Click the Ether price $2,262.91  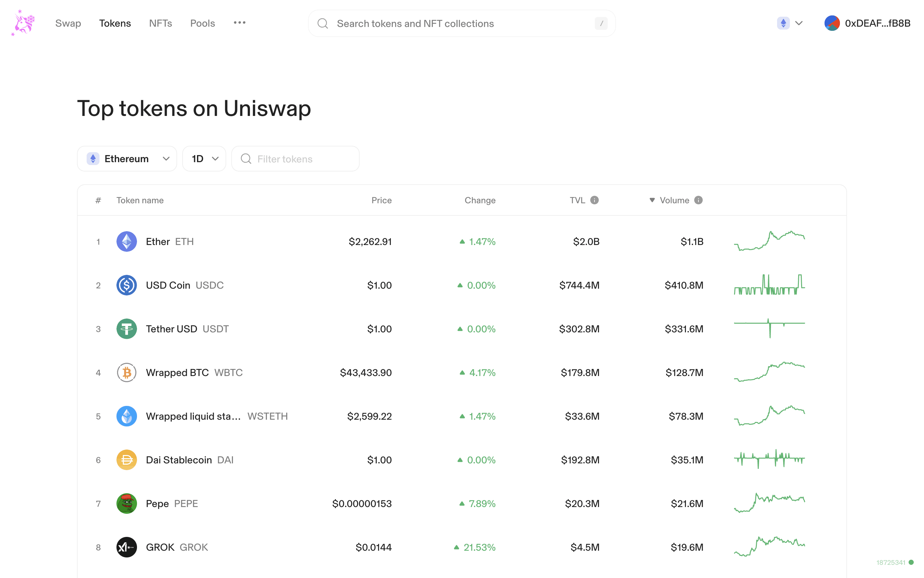click(370, 241)
